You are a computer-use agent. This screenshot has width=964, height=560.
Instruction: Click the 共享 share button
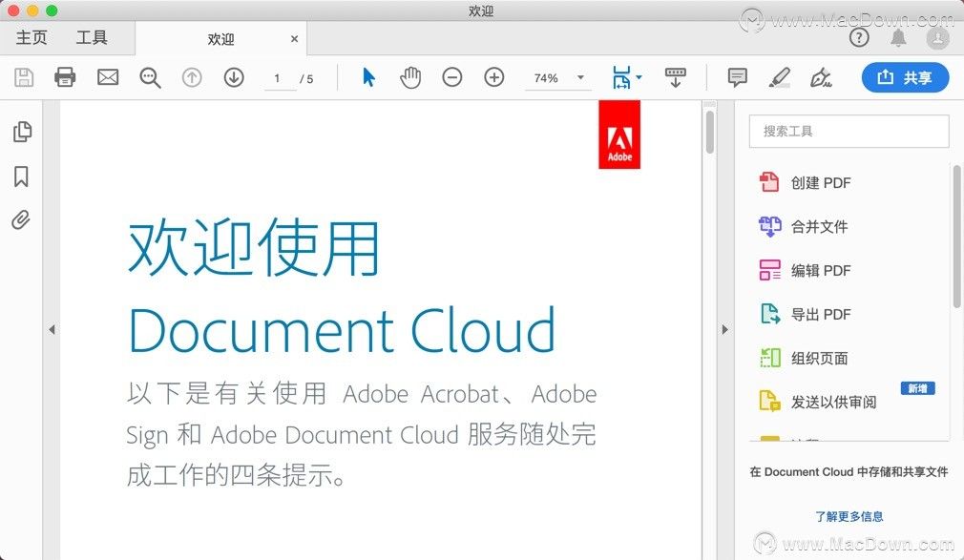905,77
